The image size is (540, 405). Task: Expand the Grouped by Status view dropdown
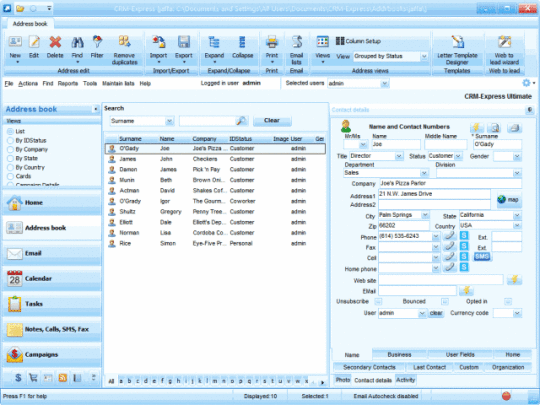click(424, 56)
